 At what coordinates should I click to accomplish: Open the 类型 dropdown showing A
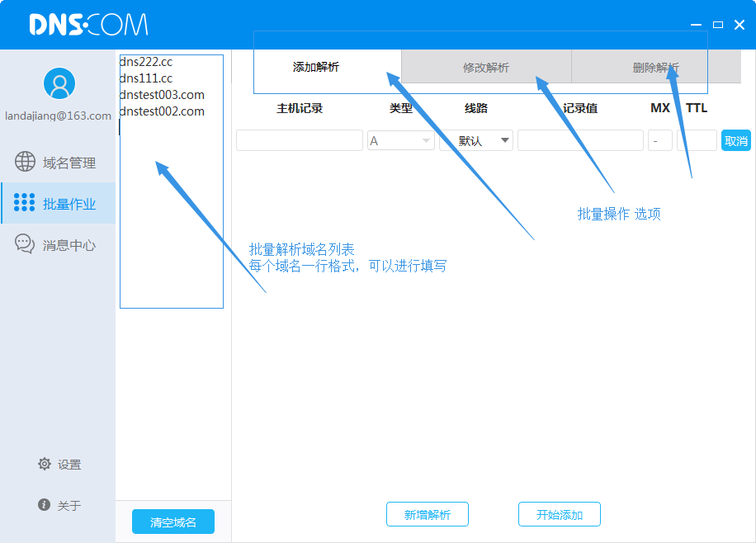point(401,141)
